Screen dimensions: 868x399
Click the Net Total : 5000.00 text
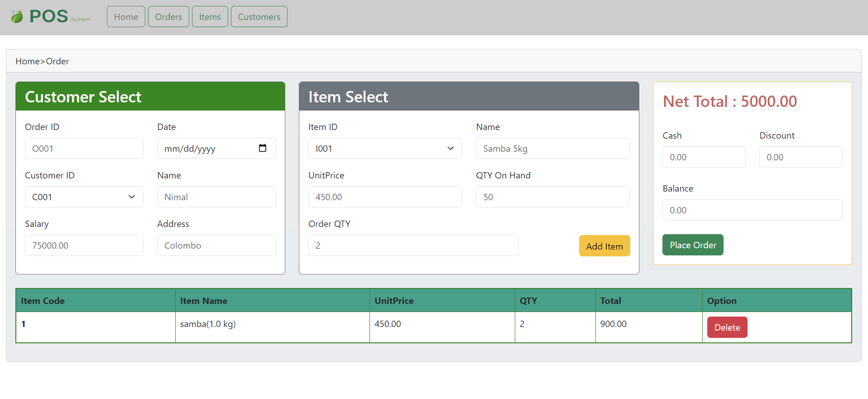[730, 101]
